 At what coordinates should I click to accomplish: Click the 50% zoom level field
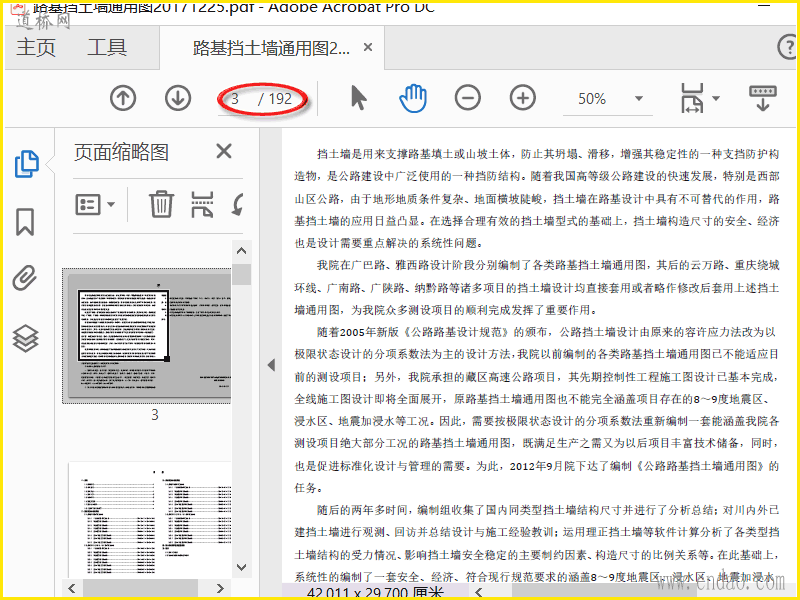tap(592, 98)
